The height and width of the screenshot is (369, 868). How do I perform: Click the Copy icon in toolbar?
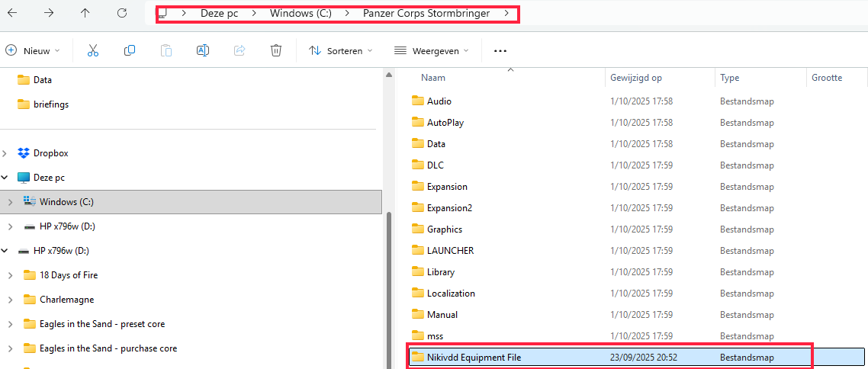(x=130, y=50)
